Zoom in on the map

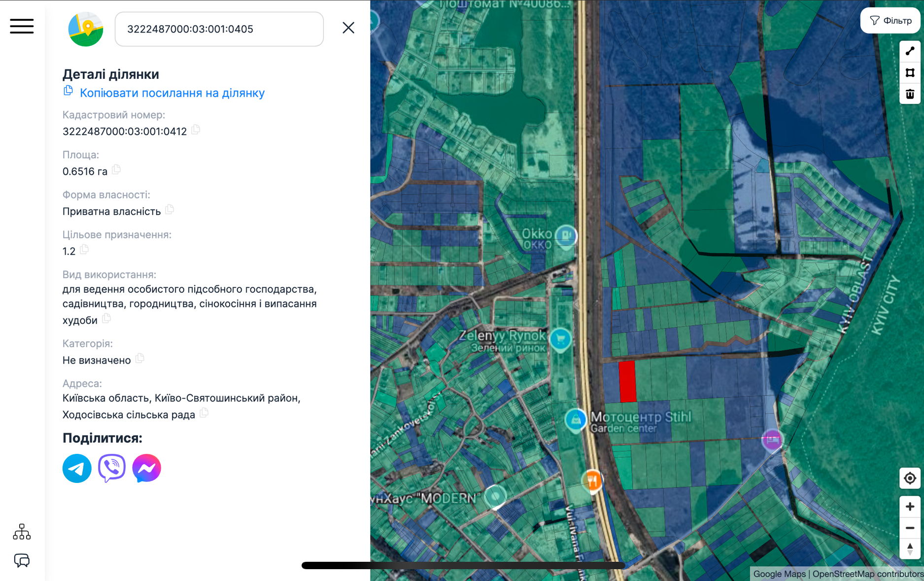[910, 507]
